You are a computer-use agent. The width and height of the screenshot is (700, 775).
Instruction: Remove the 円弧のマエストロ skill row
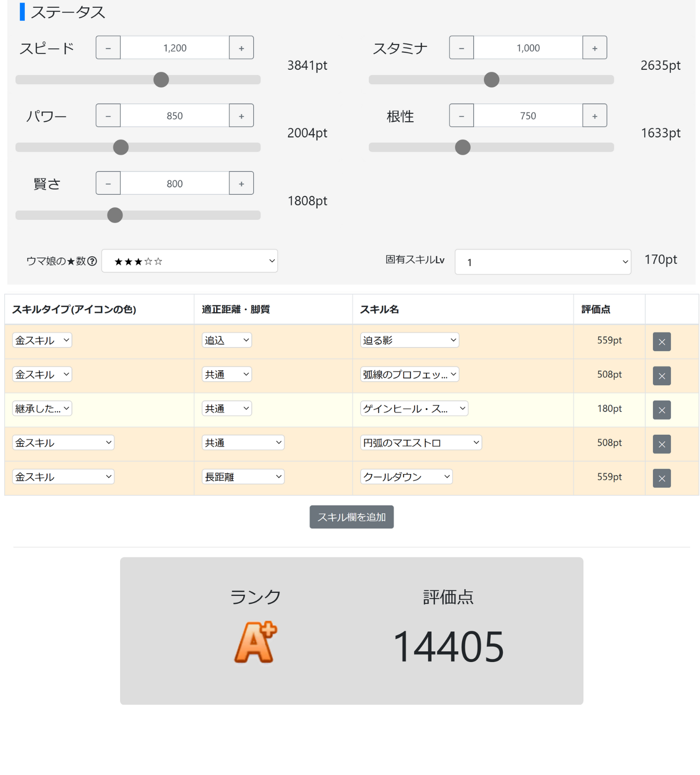[x=662, y=444]
